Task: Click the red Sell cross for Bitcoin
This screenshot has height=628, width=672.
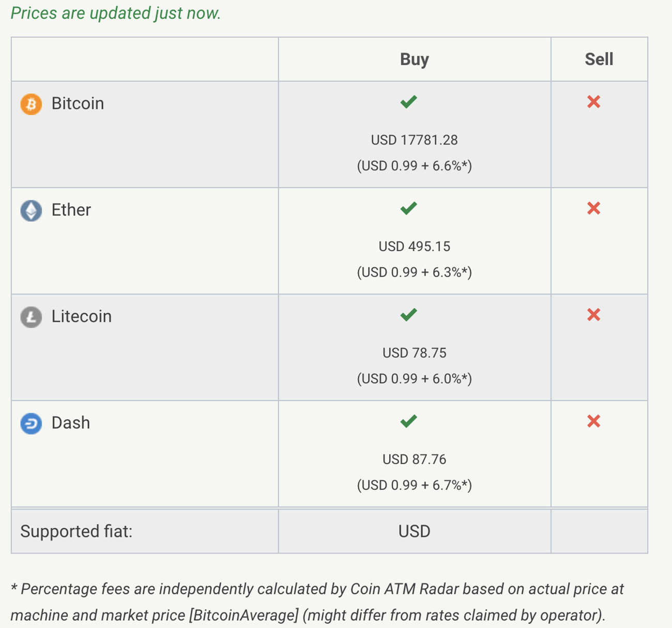Action: click(593, 102)
